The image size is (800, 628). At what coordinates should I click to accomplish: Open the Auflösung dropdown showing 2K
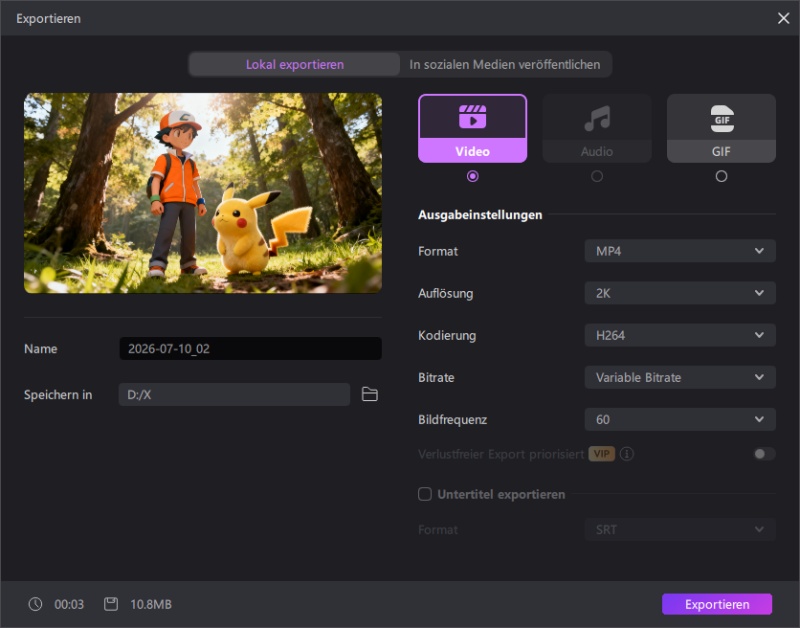click(x=680, y=293)
